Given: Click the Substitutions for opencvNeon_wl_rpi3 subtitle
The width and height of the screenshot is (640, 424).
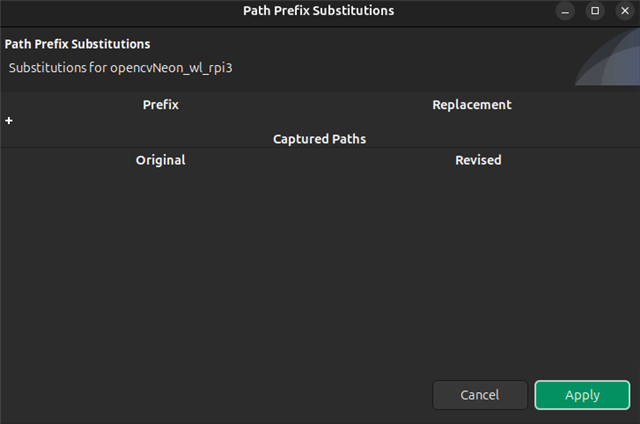Looking at the screenshot, I should tap(120, 68).
